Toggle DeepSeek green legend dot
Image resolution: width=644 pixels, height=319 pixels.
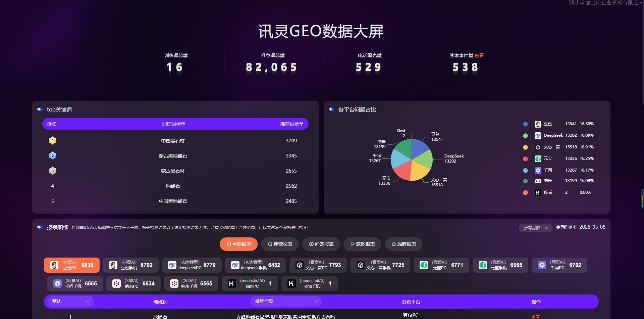(x=526, y=136)
